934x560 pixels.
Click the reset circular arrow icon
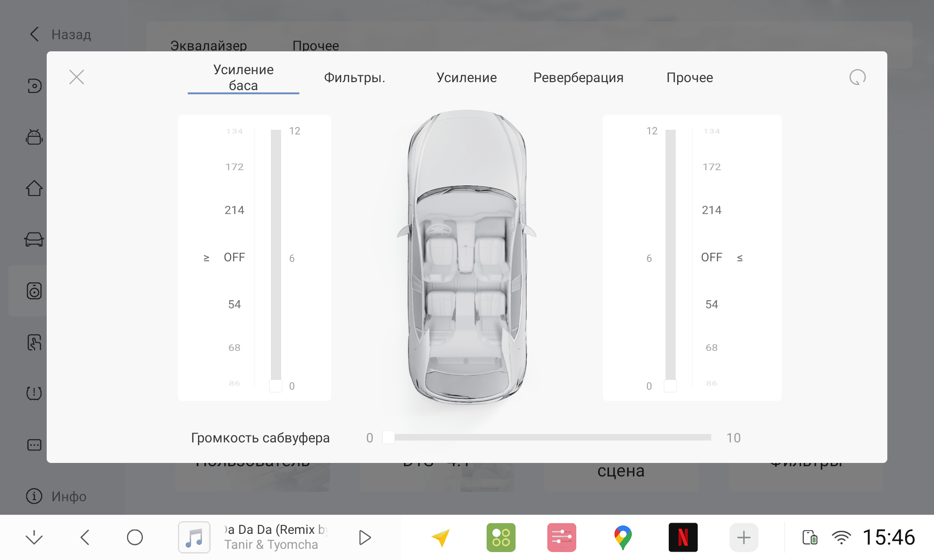tap(857, 77)
